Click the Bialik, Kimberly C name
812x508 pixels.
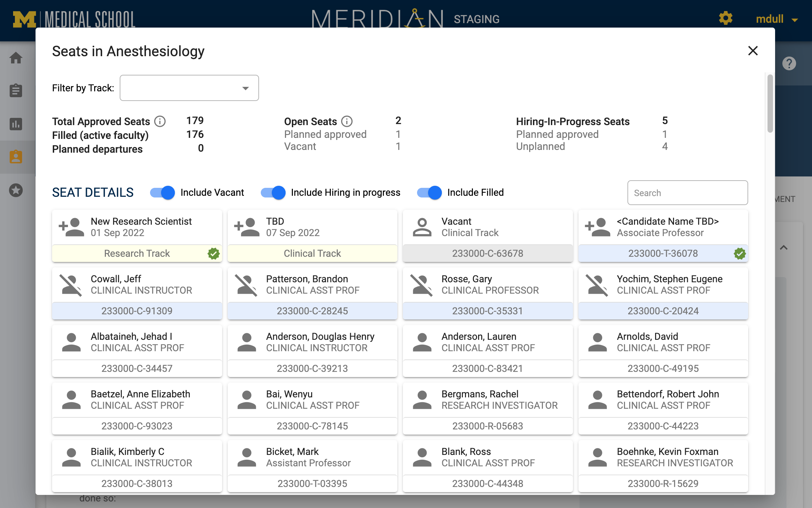tap(128, 451)
